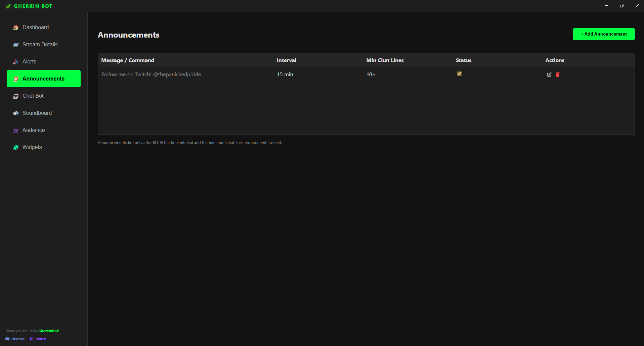The height and width of the screenshot is (346, 644).
Task: Open Audience using the people icon
Action: (16, 130)
